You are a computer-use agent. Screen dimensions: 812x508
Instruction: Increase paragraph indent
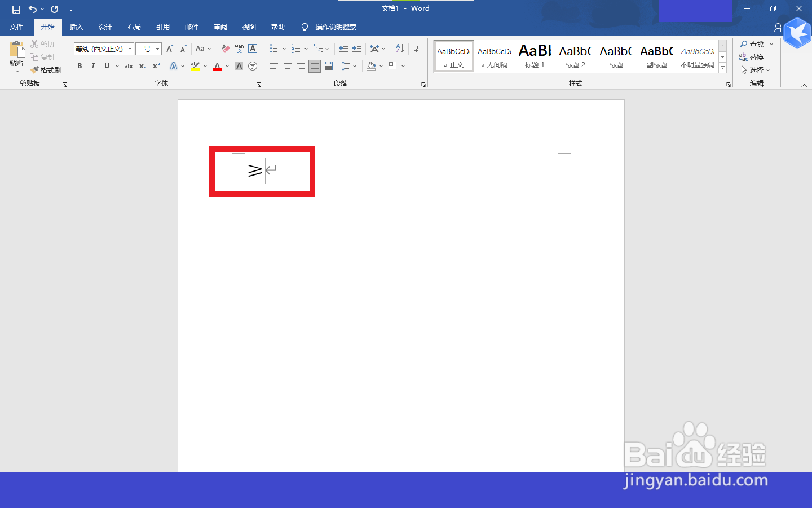357,49
